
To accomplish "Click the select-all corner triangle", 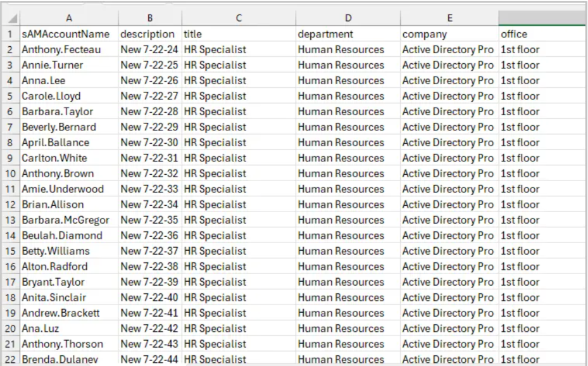I will coord(13,18).
